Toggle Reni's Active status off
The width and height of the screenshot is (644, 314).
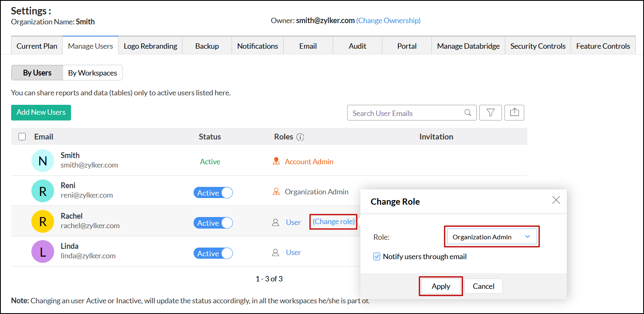tap(213, 192)
